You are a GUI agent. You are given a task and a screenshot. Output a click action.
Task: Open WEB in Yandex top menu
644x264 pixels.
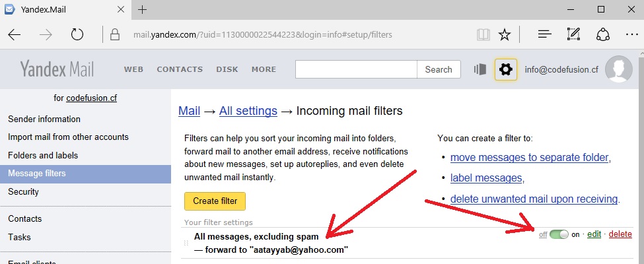pos(134,69)
